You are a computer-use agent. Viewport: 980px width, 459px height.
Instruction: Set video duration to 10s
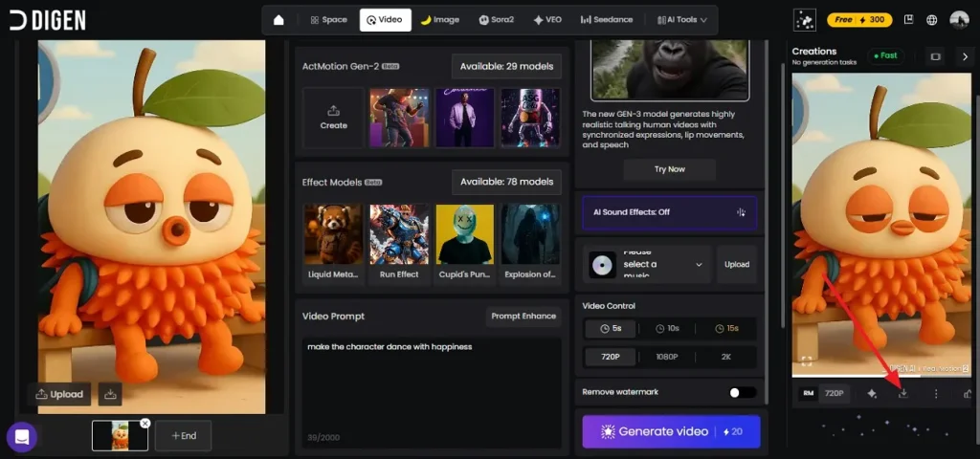pyautogui.click(x=667, y=329)
